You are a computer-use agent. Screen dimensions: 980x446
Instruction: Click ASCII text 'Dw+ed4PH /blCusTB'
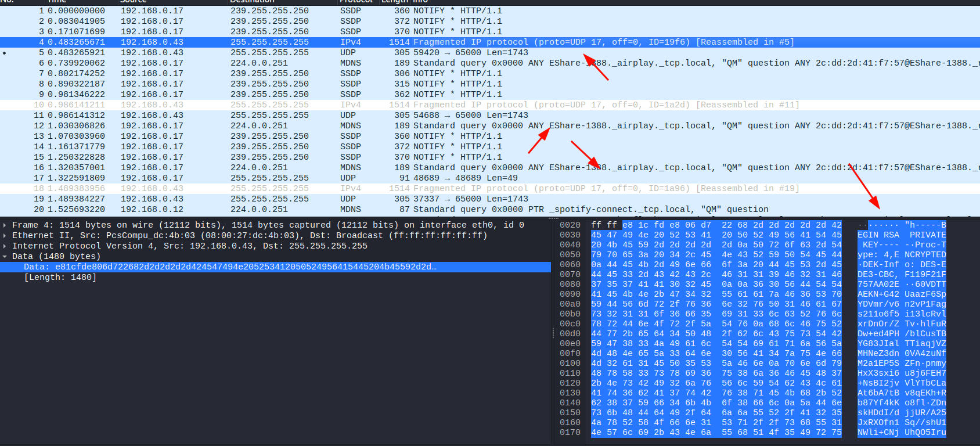point(902,333)
